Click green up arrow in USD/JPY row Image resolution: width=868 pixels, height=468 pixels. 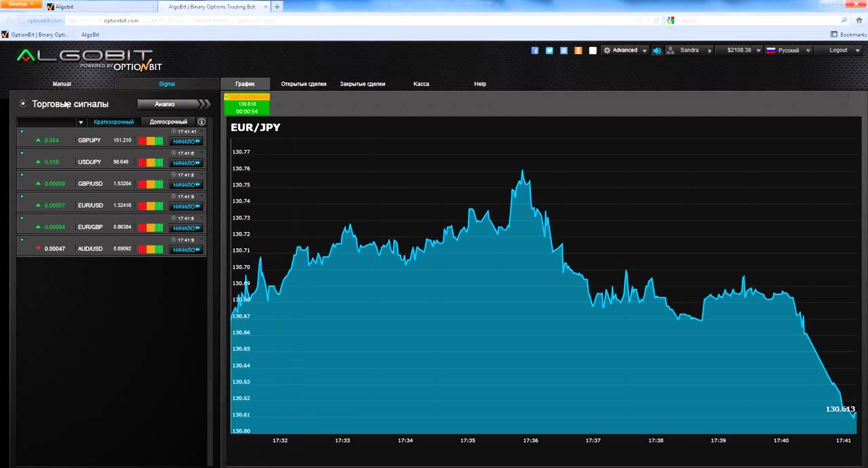click(x=39, y=162)
